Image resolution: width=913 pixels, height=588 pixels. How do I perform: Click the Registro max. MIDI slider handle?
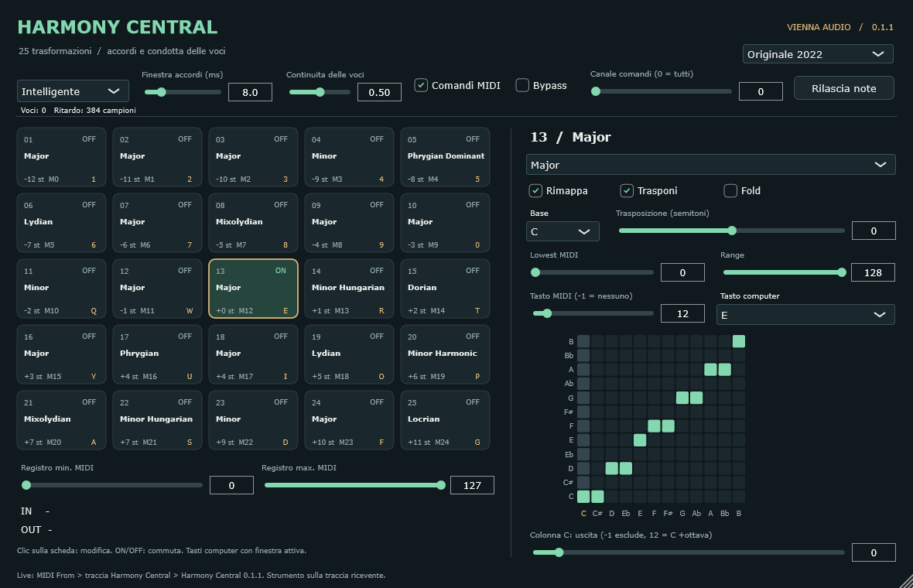coord(441,485)
